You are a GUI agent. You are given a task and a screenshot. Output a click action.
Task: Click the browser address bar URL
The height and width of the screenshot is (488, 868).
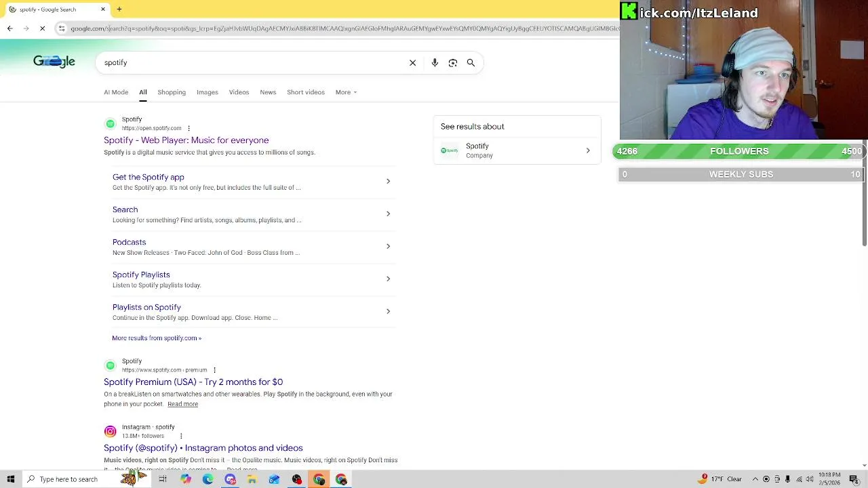(344, 28)
